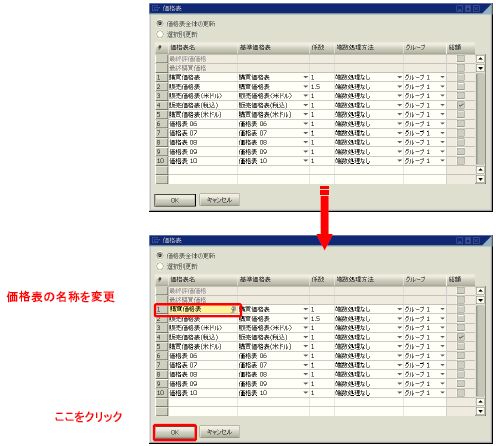Click the red-highlighted OK button in lower window

coord(175,432)
